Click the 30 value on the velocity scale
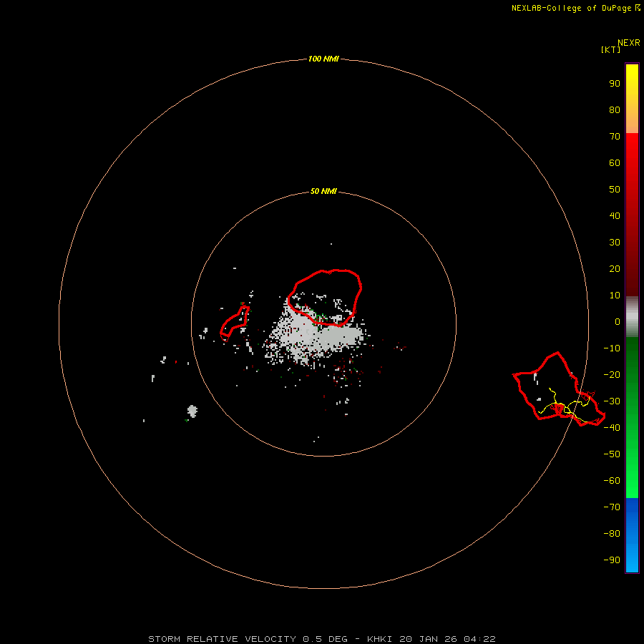644x644 pixels. coord(615,243)
